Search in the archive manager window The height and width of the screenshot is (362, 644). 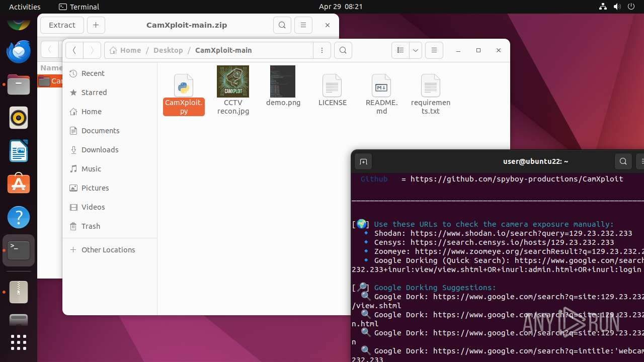[x=282, y=25]
